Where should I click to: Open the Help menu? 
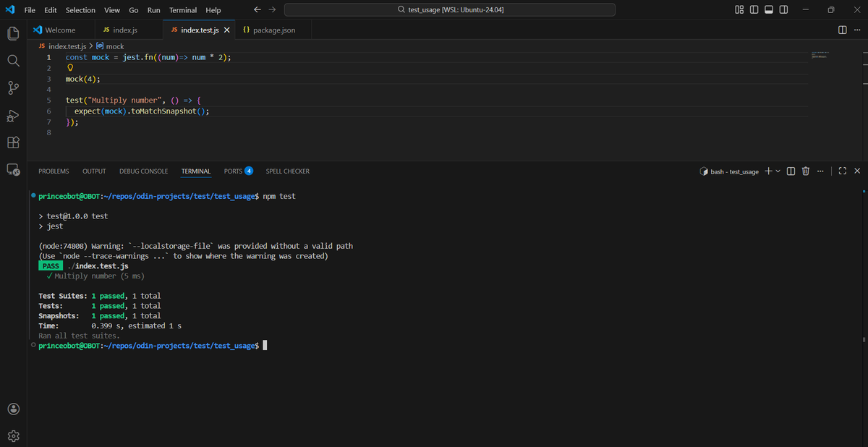213,10
